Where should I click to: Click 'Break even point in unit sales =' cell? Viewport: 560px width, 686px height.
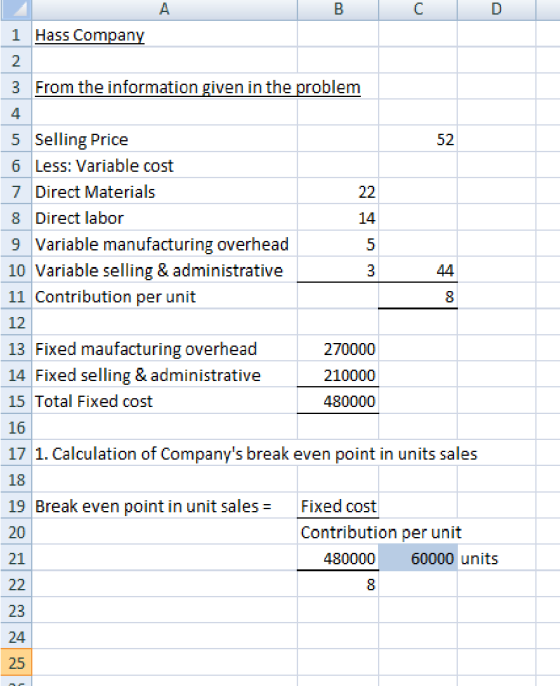164,506
